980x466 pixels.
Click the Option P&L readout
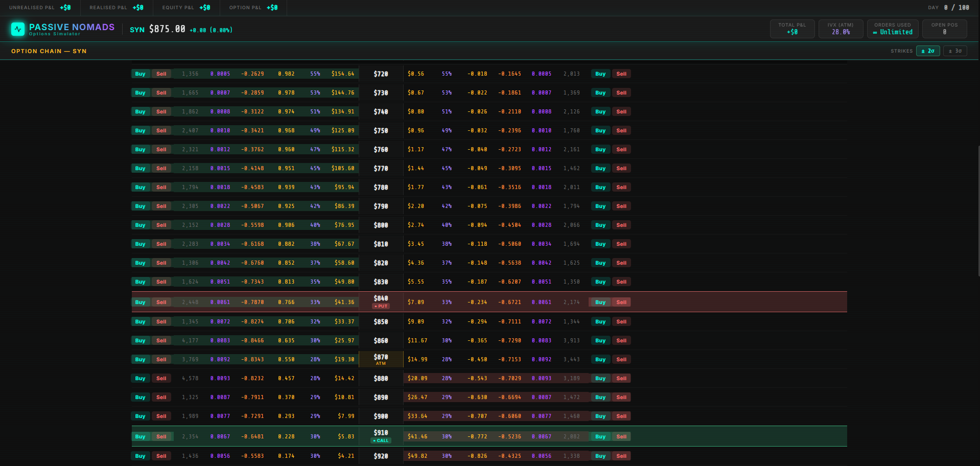253,8
